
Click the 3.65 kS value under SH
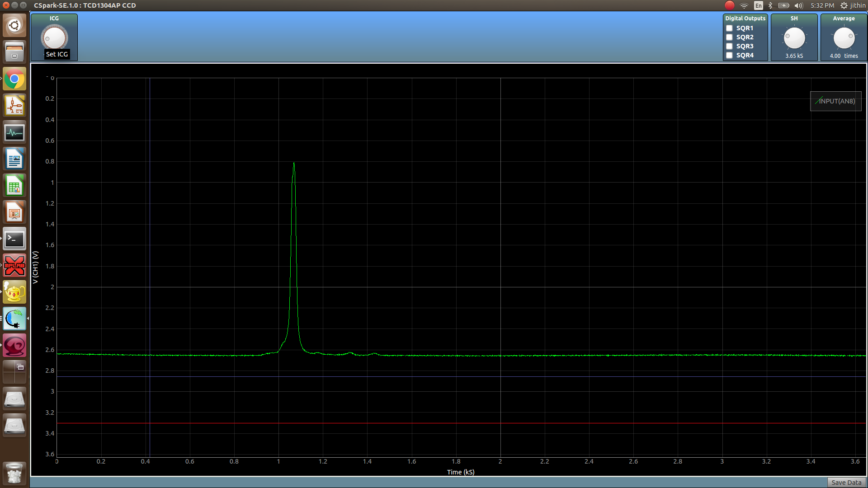(x=794, y=56)
